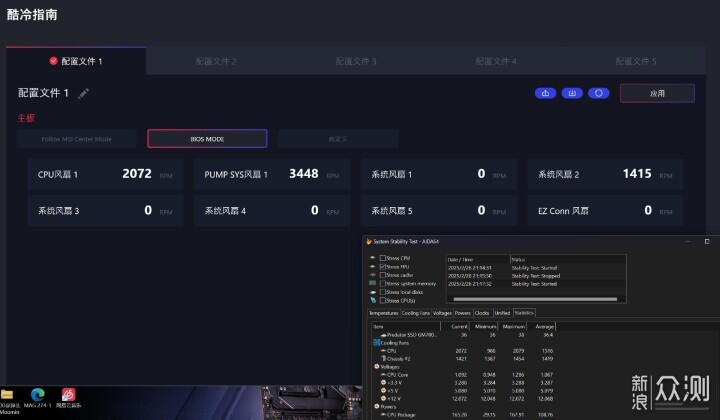Click the Voltages group icon in statistics list
Screen dimensions: 720x420
coord(377,366)
